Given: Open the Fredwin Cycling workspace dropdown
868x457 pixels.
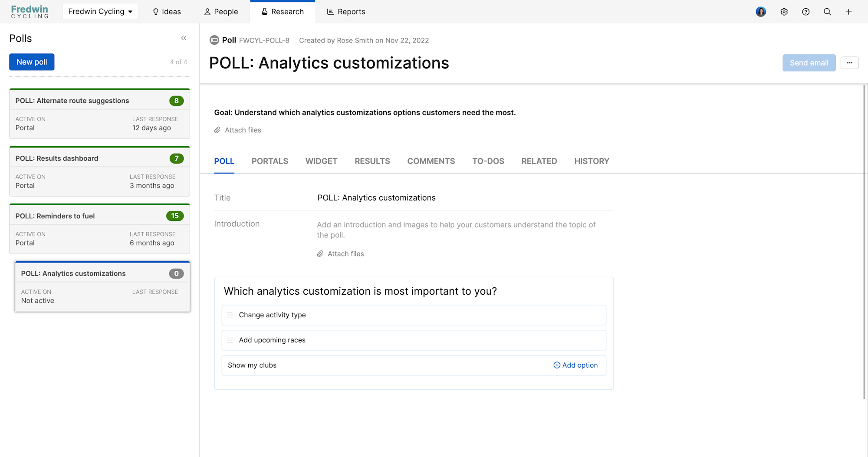Looking at the screenshot, I should click(x=100, y=12).
